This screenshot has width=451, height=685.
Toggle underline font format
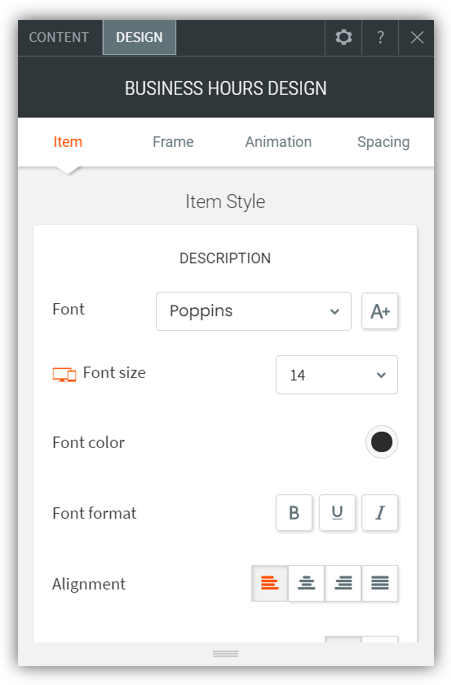337,512
